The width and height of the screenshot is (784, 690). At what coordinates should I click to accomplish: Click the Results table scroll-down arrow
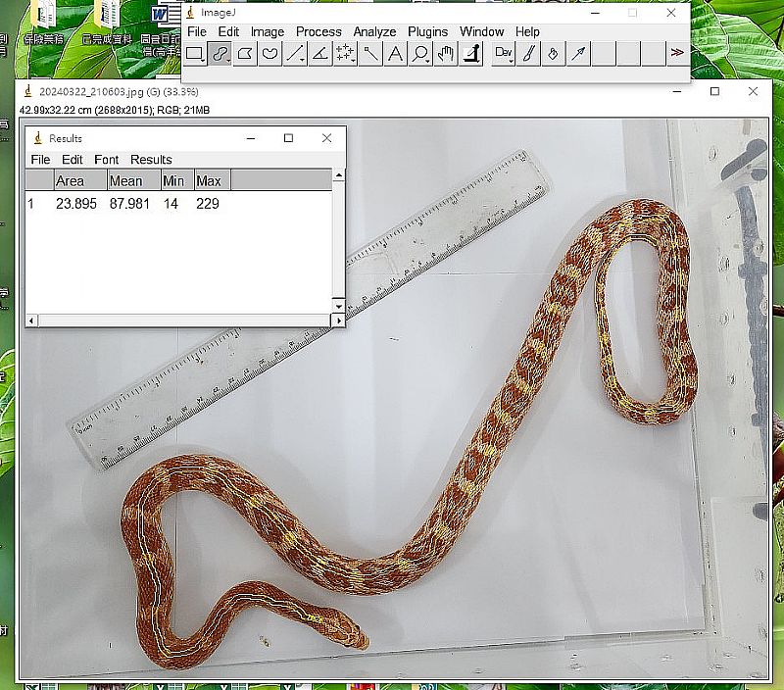(339, 304)
